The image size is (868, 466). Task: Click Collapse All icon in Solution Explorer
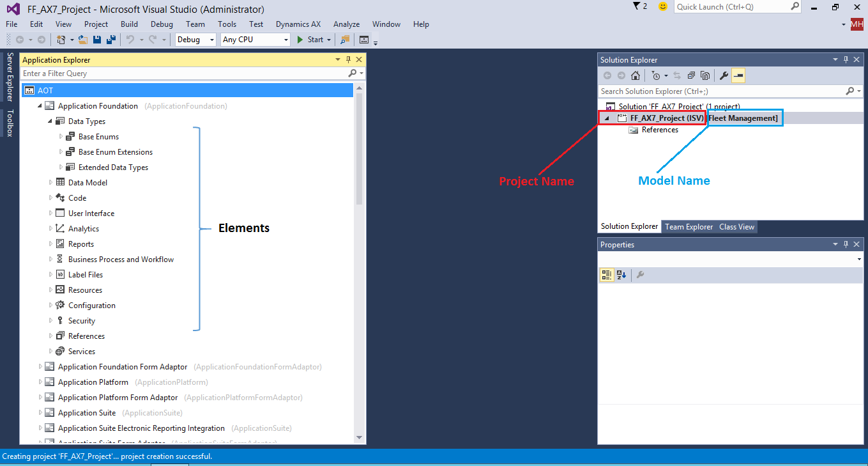(691, 75)
